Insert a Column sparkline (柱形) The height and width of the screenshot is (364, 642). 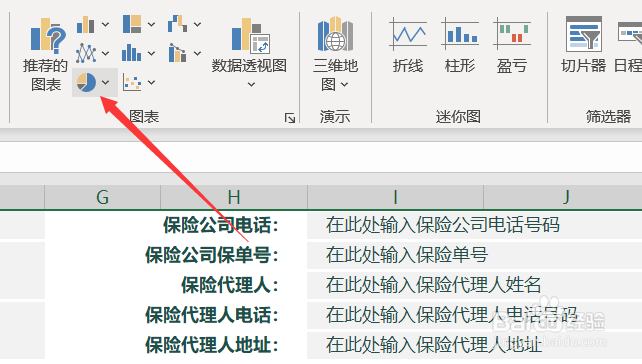(x=460, y=45)
